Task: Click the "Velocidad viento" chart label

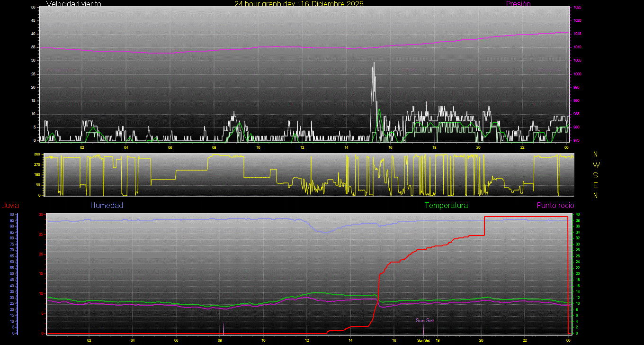Action: pyautogui.click(x=73, y=4)
